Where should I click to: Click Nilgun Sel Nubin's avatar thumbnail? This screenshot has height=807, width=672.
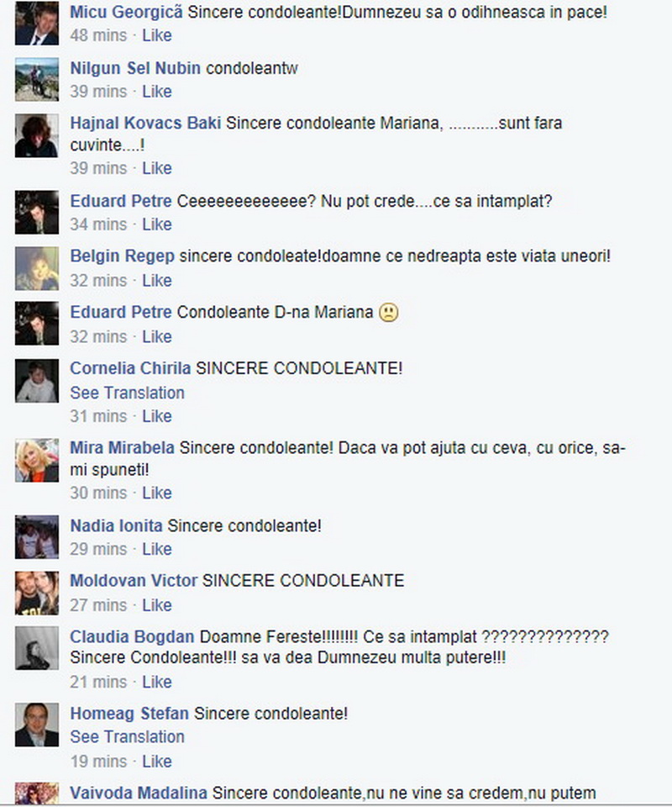coord(36,80)
